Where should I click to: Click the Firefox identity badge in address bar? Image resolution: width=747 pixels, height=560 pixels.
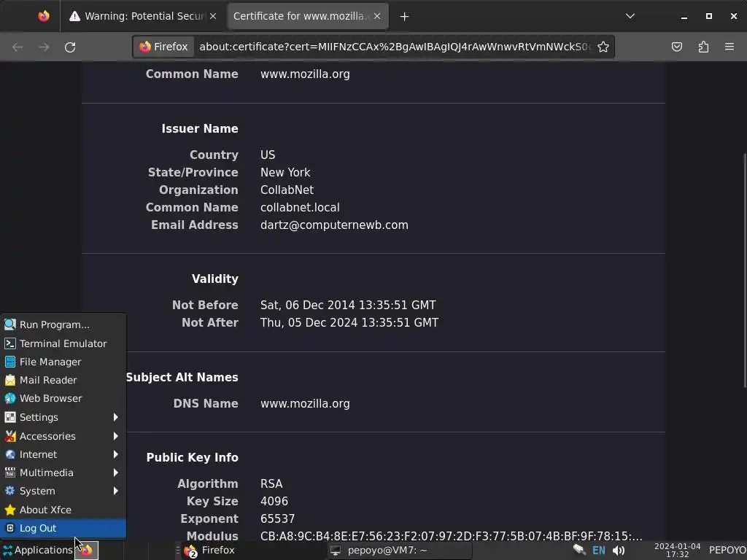pos(164,47)
